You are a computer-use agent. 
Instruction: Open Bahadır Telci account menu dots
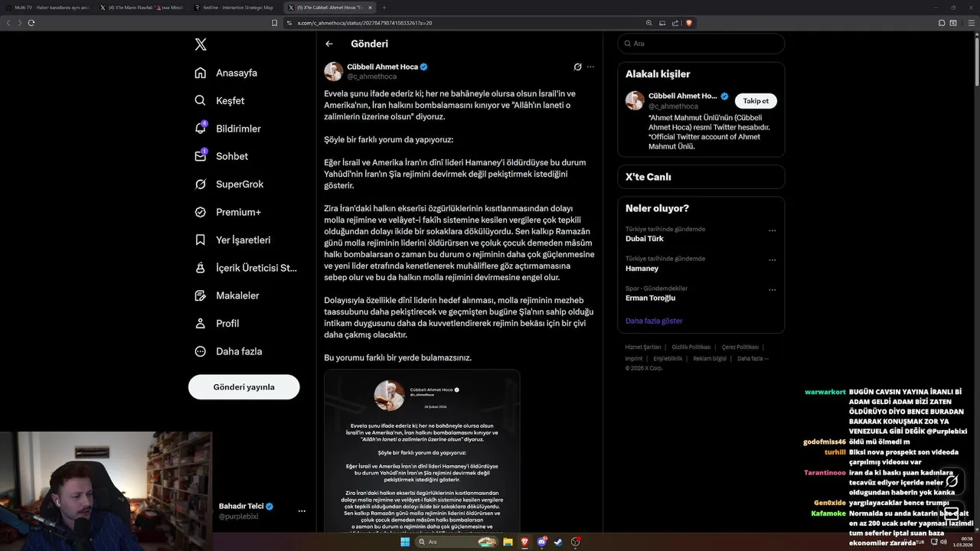click(x=302, y=511)
